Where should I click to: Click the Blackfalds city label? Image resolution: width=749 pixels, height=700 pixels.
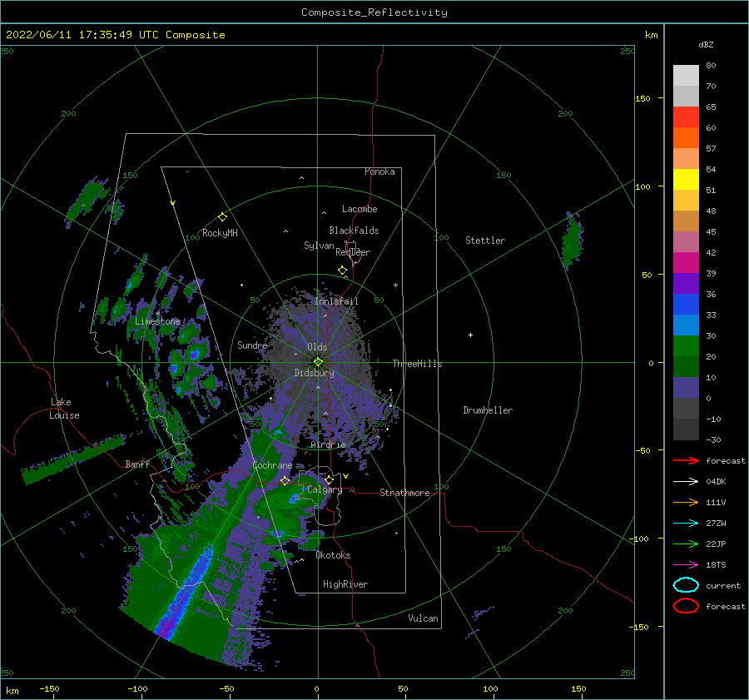click(x=354, y=231)
